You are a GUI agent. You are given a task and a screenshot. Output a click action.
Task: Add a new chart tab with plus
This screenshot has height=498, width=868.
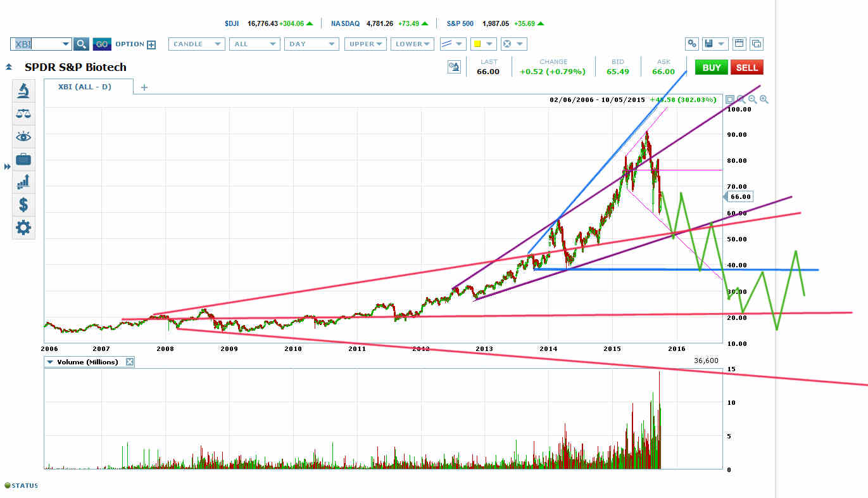(144, 87)
